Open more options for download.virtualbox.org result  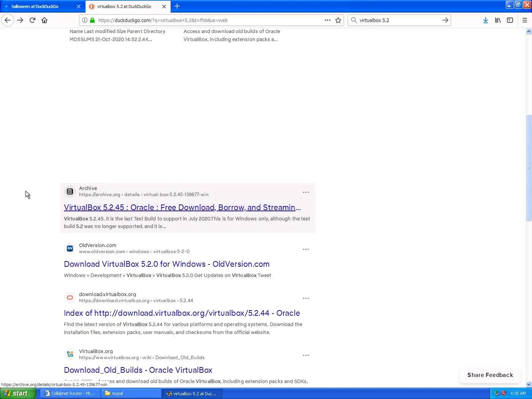[x=306, y=298]
